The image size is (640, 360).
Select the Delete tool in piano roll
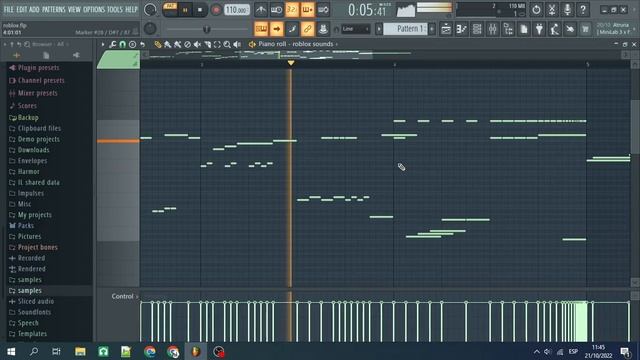click(x=187, y=44)
